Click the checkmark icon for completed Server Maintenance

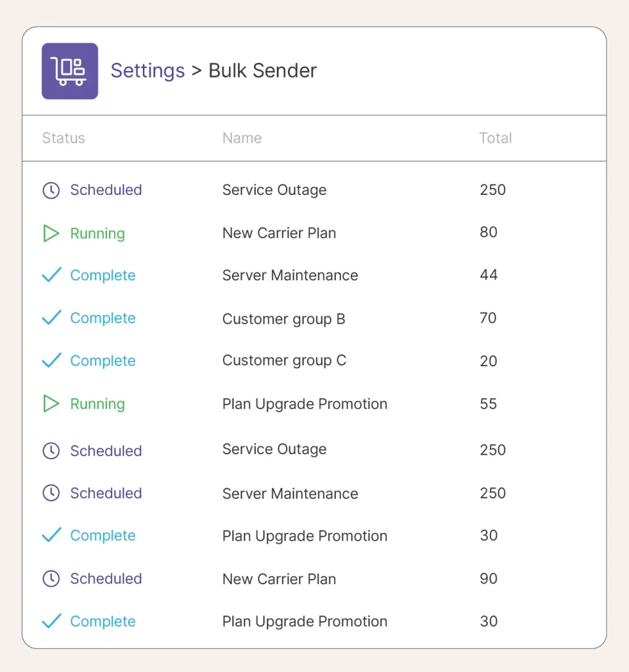(x=51, y=275)
